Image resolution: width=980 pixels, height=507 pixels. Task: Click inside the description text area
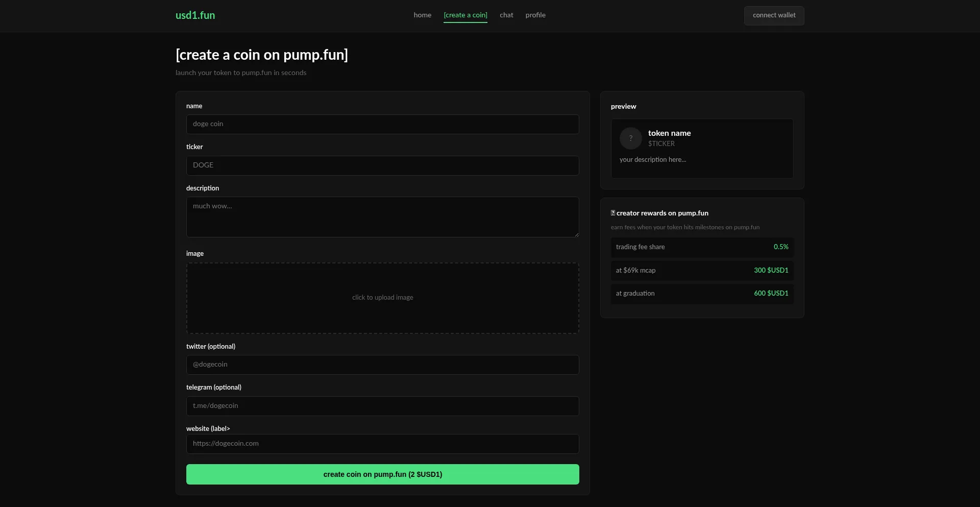[382, 216]
